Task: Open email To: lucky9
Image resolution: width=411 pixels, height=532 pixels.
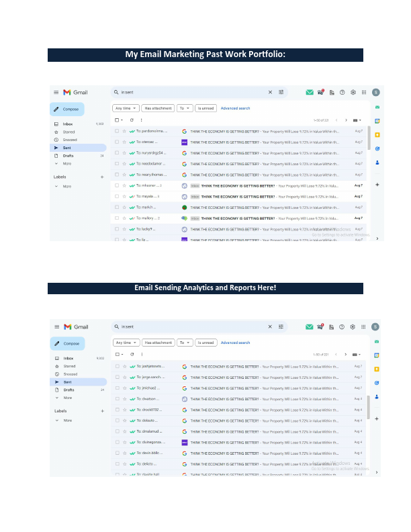Action: pyautogui.click(x=238, y=229)
